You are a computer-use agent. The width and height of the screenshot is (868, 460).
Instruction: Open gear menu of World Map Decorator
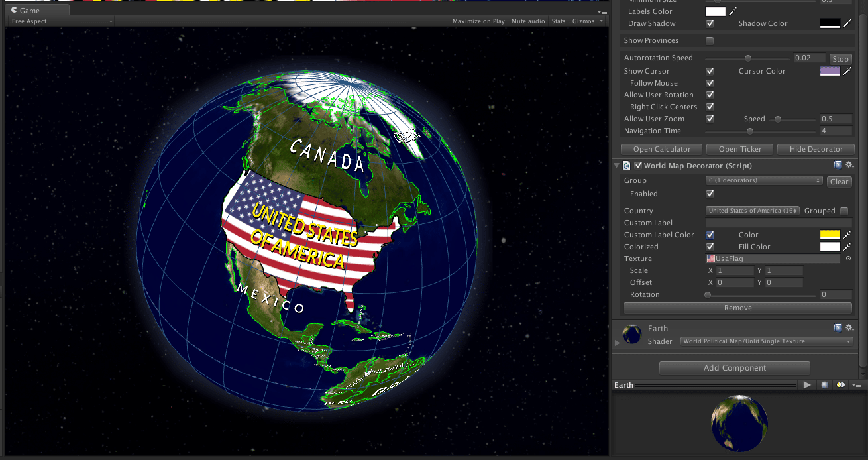coord(849,165)
